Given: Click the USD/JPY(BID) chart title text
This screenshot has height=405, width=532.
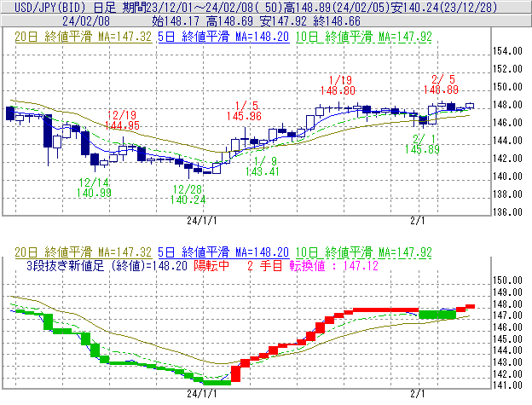Looking at the screenshot, I should [48, 7].
